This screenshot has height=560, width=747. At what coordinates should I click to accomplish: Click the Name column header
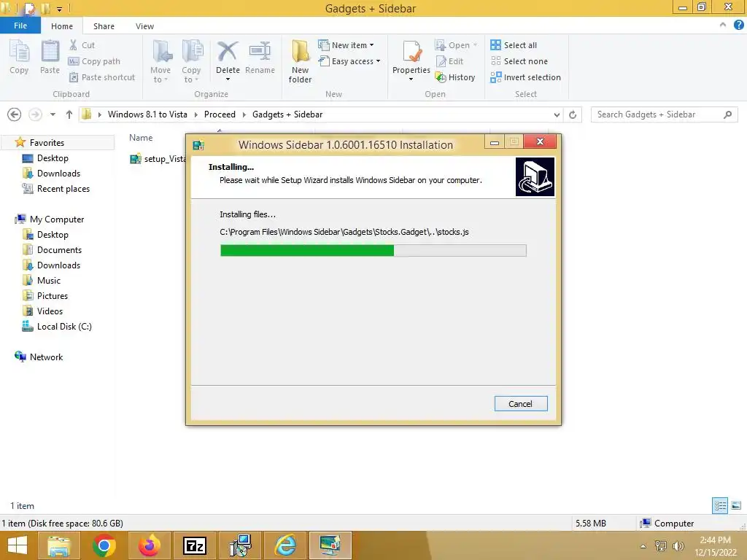pyautogui.click(x=141, y=138)
